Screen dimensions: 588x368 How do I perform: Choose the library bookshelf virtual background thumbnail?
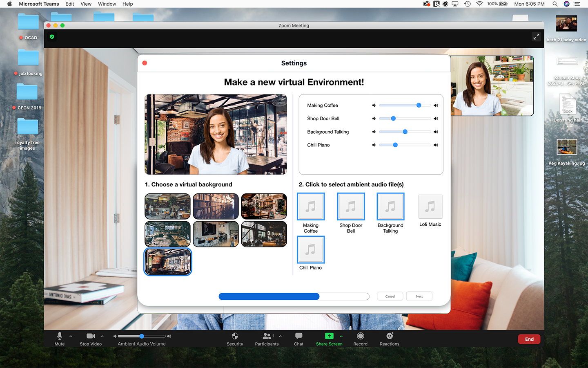(216, 206)
